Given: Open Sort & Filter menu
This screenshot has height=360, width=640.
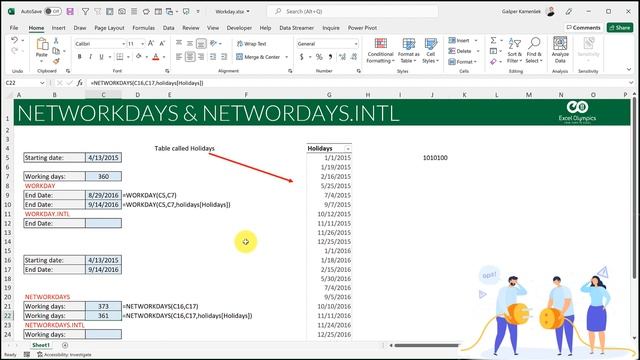Looking at the screenshot, I should [514, 50].
